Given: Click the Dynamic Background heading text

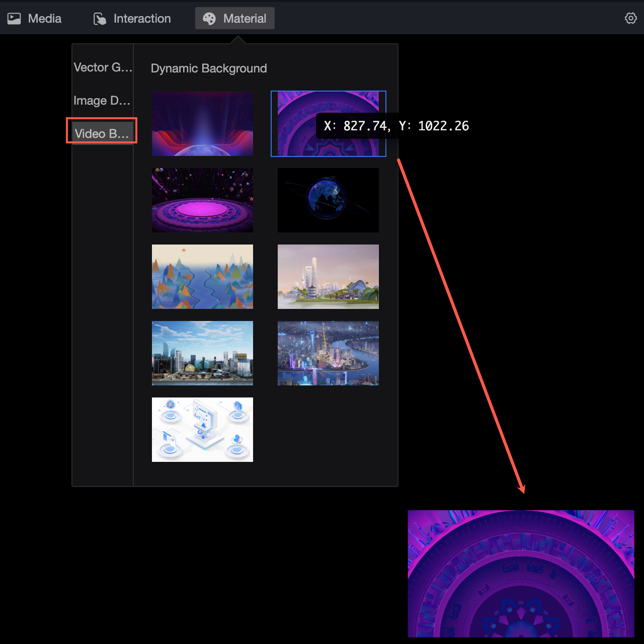Looking at the screenshot, I should [209, 68].
